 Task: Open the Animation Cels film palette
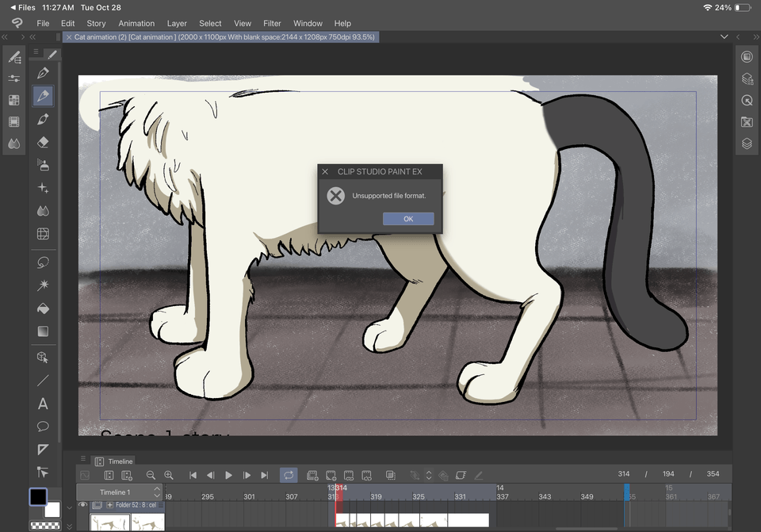tap(14, 122)
